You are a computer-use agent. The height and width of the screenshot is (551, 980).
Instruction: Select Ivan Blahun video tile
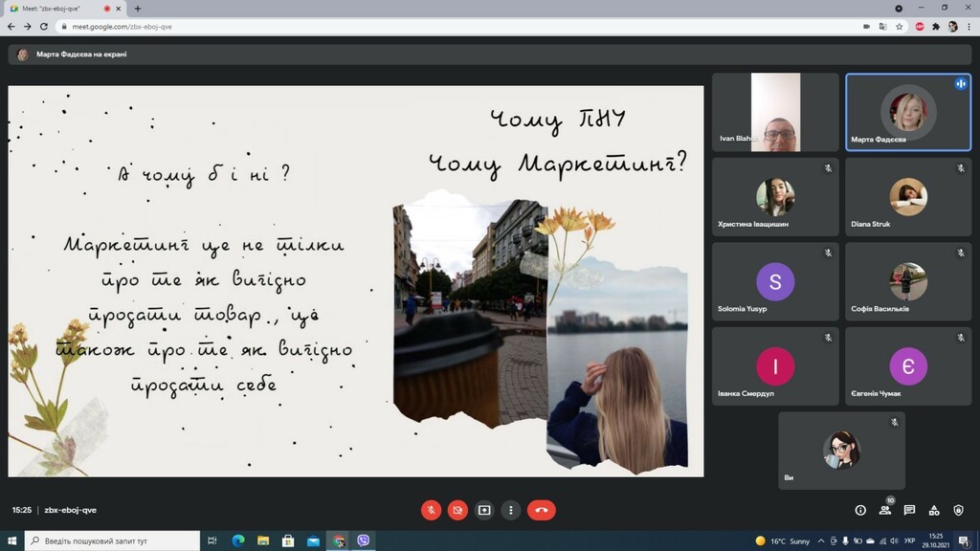(x=775, y=112)
